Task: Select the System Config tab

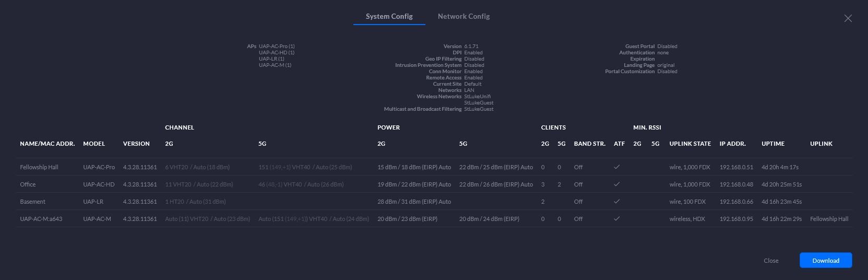Action: coord(389,16)
